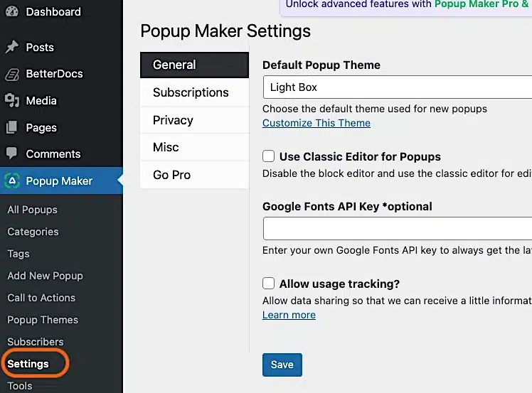The height and width of the screenshot is (393, 532).
Task: Click the Pages document icon
Action: click(12, 127)
